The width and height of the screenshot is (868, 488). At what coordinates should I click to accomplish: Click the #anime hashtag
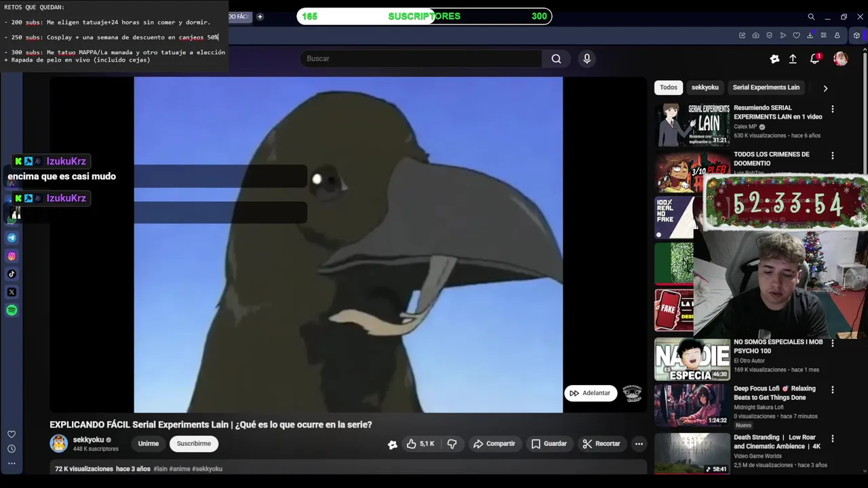[180, 469]
